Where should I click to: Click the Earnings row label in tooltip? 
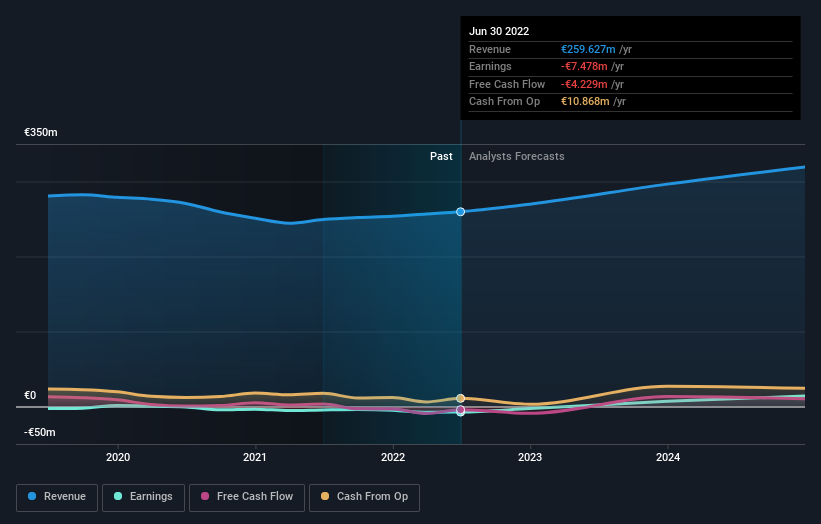490,66
